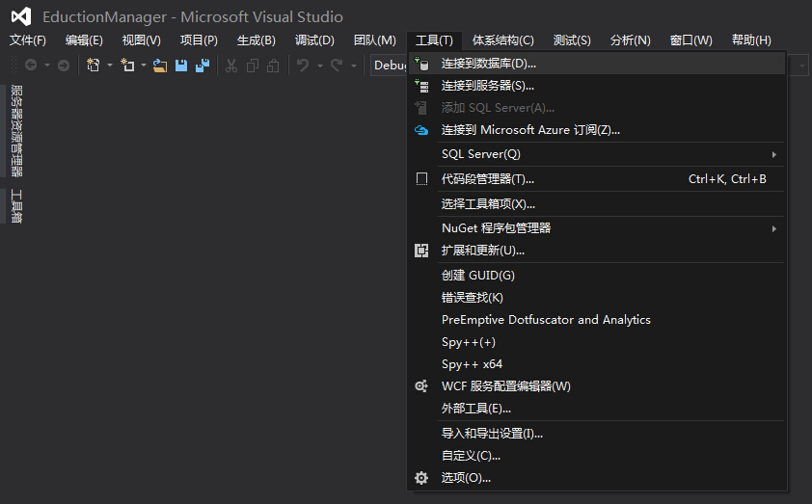The image size is (812, 504).
Task: Open 扩展和更新(U)... menu entry
Action: pos(597,251)
